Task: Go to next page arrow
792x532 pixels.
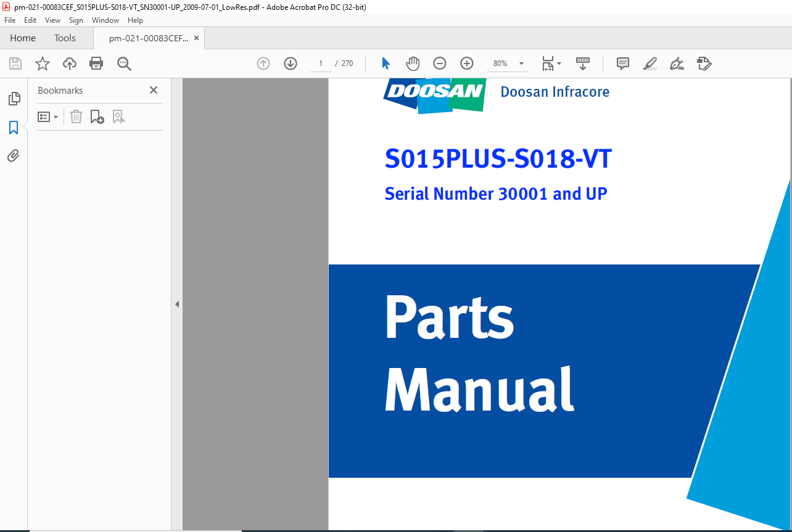Action: 291,63
